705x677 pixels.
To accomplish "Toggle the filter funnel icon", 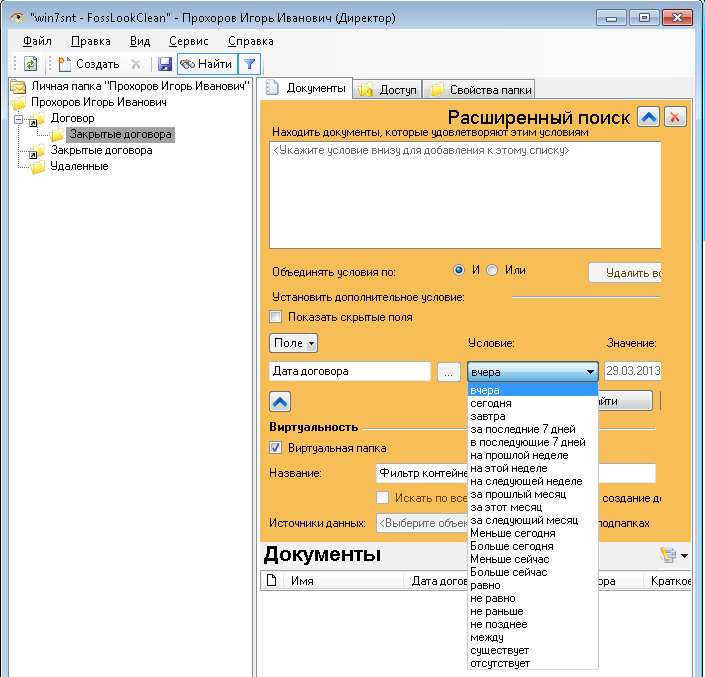I will (x=249, y=64).
